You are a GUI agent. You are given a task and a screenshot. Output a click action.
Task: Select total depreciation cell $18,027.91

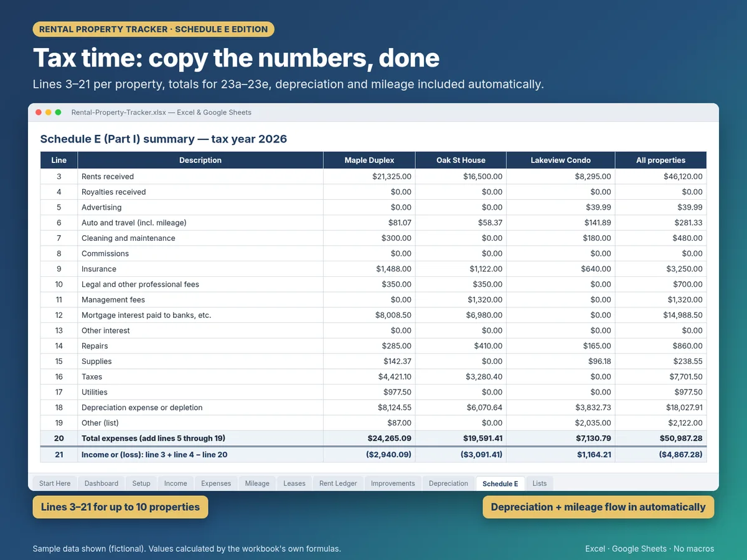coord(660,408)
